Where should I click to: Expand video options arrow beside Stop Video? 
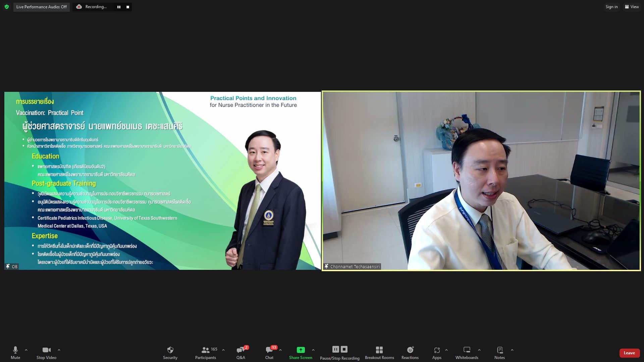(59, 350)
